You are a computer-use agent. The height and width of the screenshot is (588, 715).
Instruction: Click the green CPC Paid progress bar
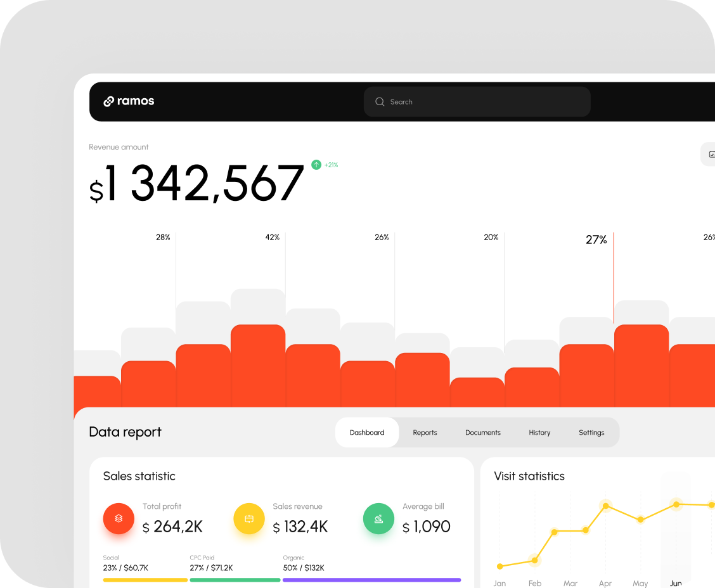(x=235, y=580)
